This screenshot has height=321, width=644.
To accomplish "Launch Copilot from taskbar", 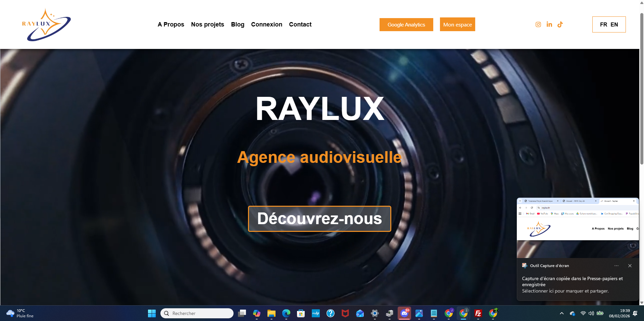I will coord(257,313).
